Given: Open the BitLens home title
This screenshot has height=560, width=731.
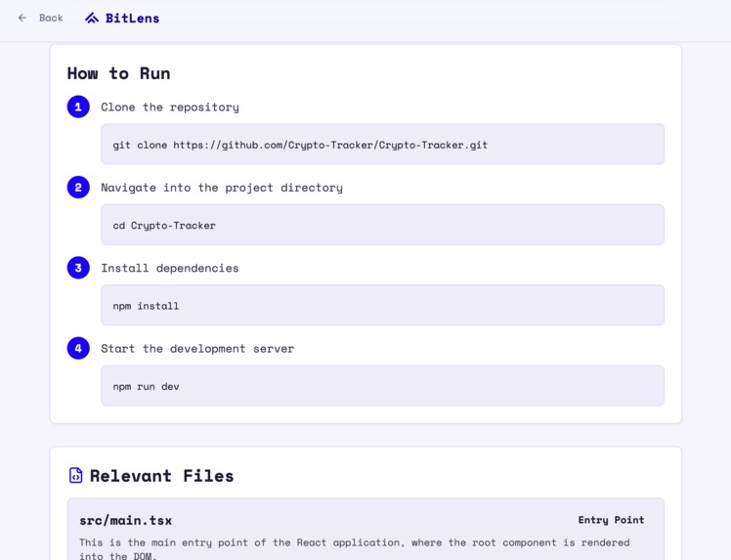Looking at the screenshot, I should point(132,19).
